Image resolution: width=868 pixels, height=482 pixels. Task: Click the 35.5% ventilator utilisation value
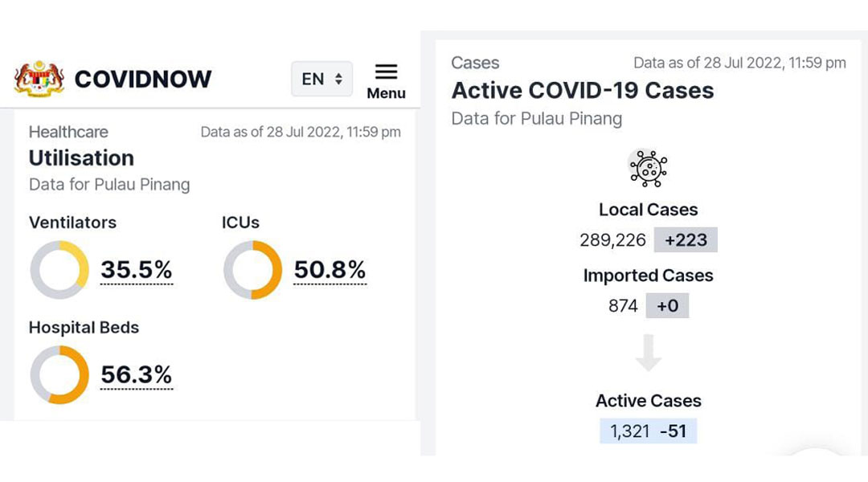[136, 270]
